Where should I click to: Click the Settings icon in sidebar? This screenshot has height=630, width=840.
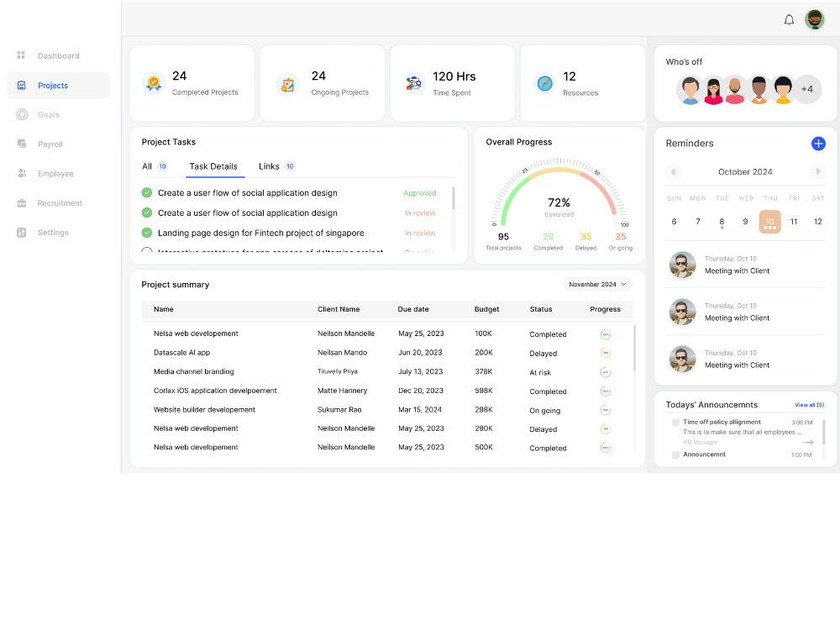click(x=22, y=233)
